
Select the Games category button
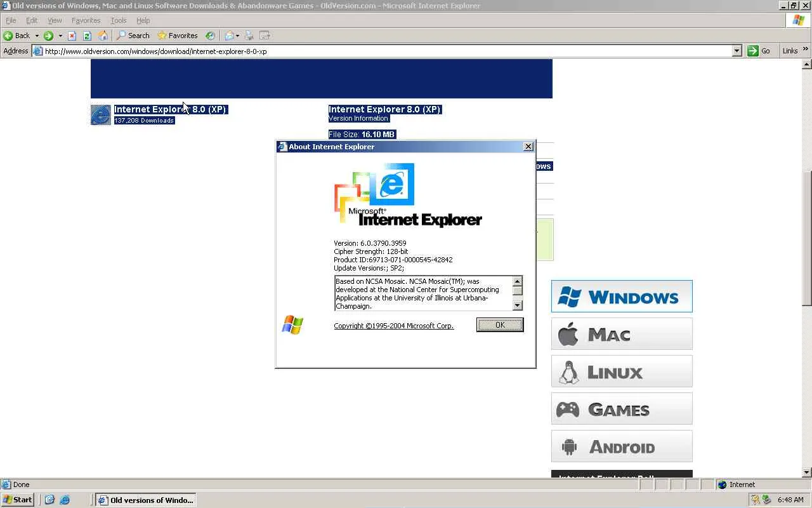click(x=622, y=409)
